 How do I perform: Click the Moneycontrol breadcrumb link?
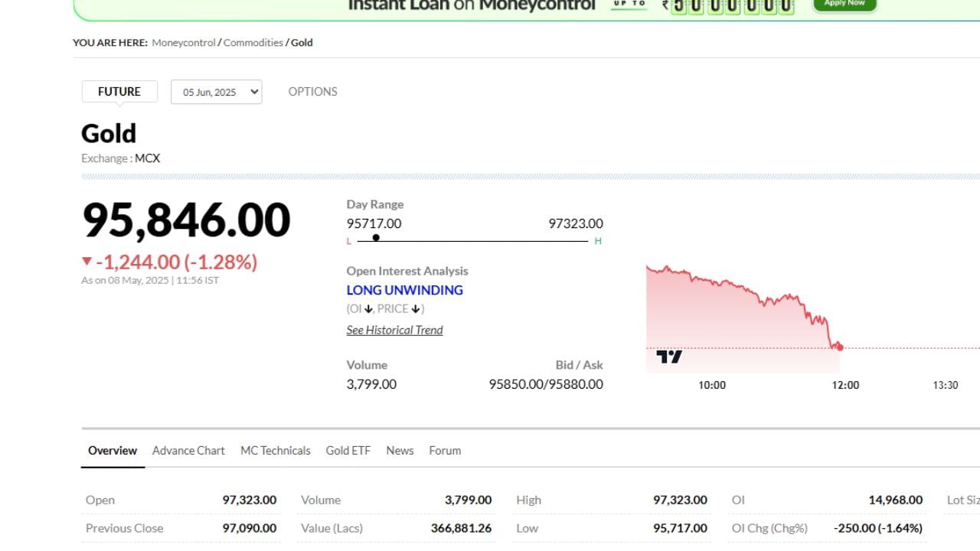coord(184,42)
